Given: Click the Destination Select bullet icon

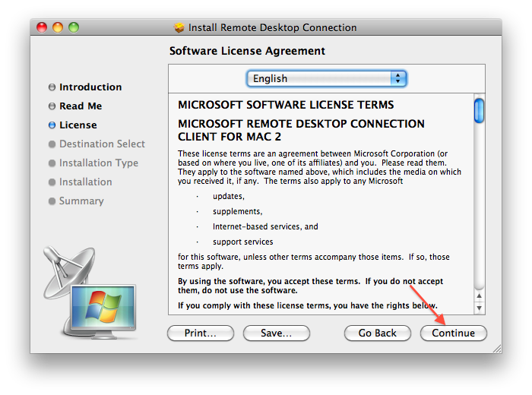Looking at the screenshot, I should pyautogui.click(x=52, y=144).
